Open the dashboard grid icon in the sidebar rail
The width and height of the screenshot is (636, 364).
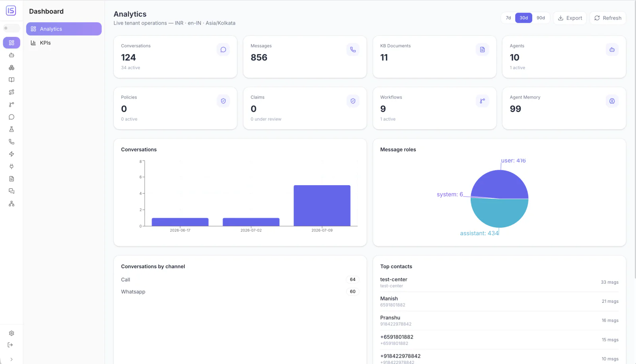[x=12, y=43]
